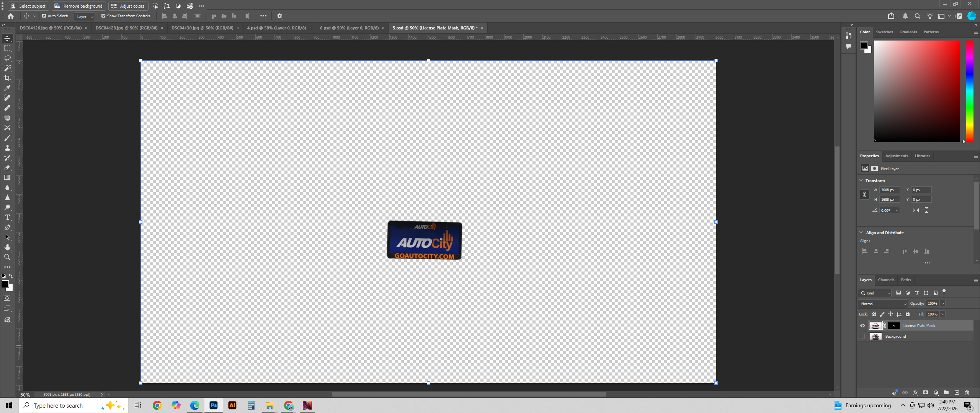Image resolution: width=980 pixels, height=413 pixels.
Task: Select the License Plate Mask thumbnail
Action: click(875, 326)
